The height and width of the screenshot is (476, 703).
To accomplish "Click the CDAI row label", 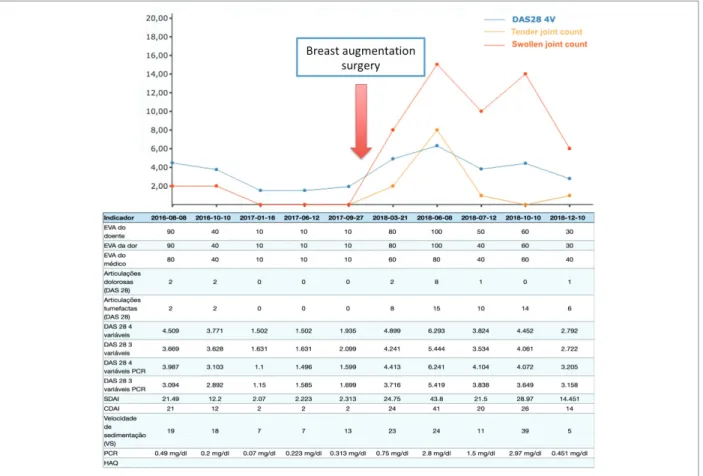I will [x=112, y=409].
